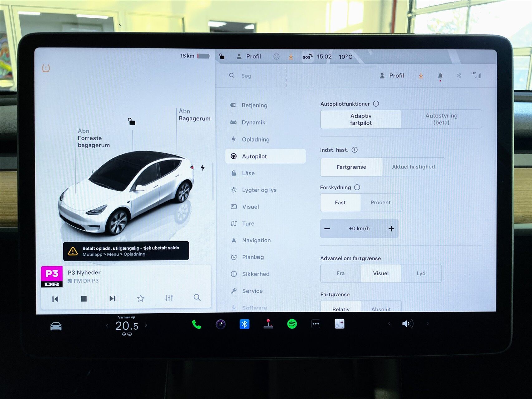Increase speed offset with the plus stepper
532x399 pixels.
click(x=391, y=228)
